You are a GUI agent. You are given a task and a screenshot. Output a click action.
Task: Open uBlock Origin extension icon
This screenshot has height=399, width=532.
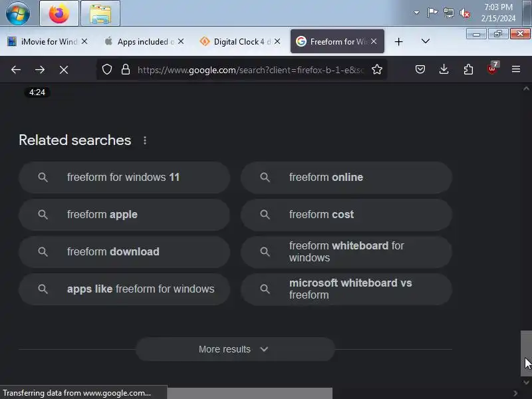pyautogui.click(x=492, y=69)
